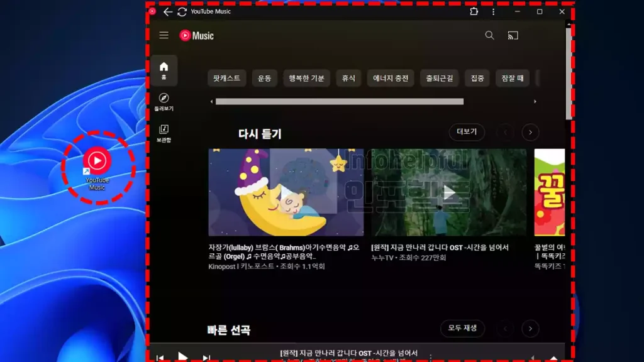Show next items in 다시 듣기 carousel
This screenshot has width=644, height=362.
(x=530, y=132)
